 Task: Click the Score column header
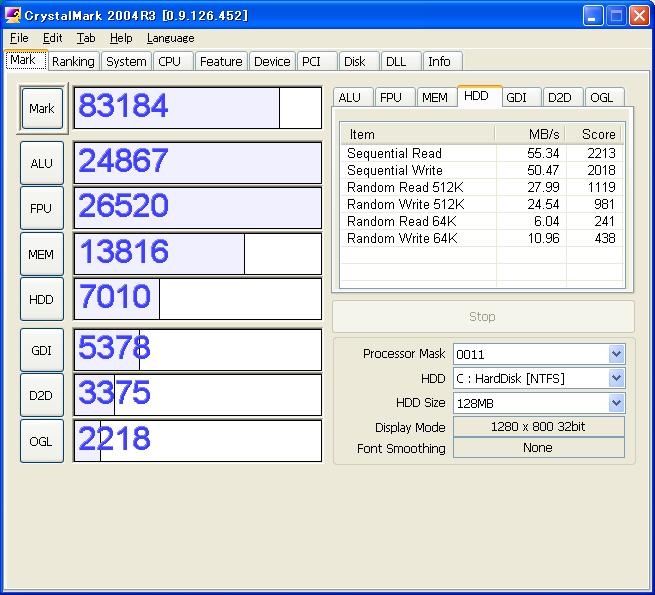tap(597, 134)
